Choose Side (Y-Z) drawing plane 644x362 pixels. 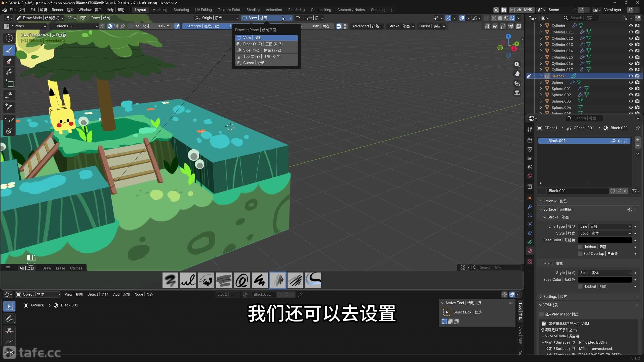tap(266, 50)
